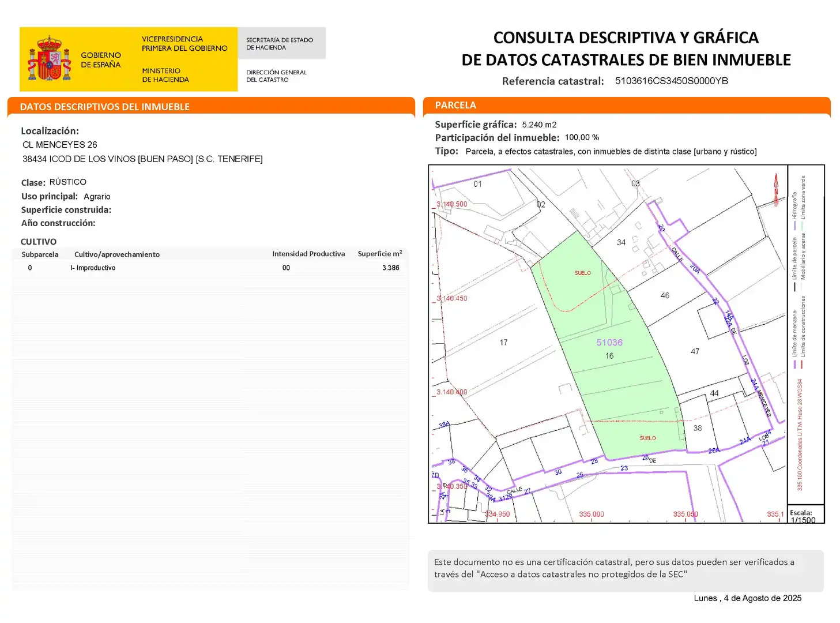
Task: Click the 3.140.500 coordinate label
Action: [x=451, y=204]
